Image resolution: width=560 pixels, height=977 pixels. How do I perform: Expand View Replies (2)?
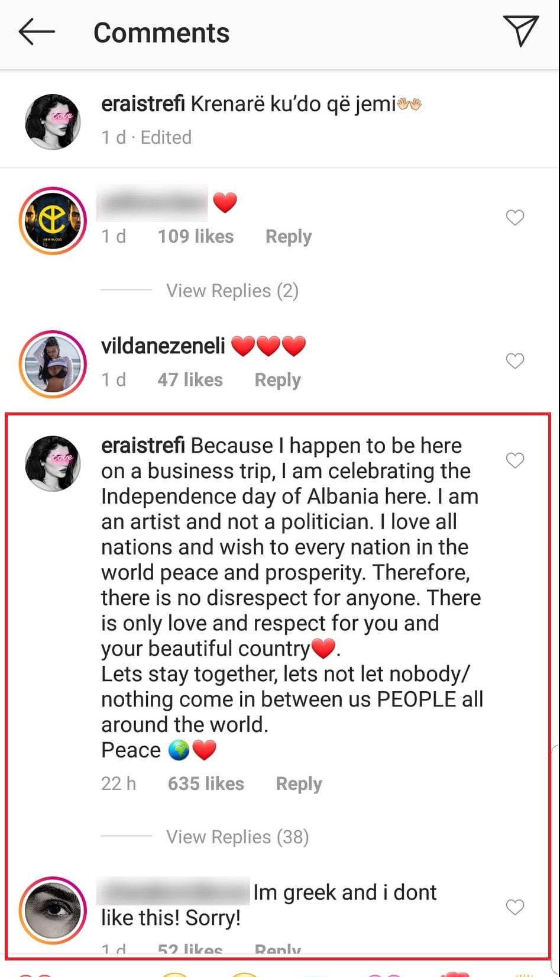(232, 291)
